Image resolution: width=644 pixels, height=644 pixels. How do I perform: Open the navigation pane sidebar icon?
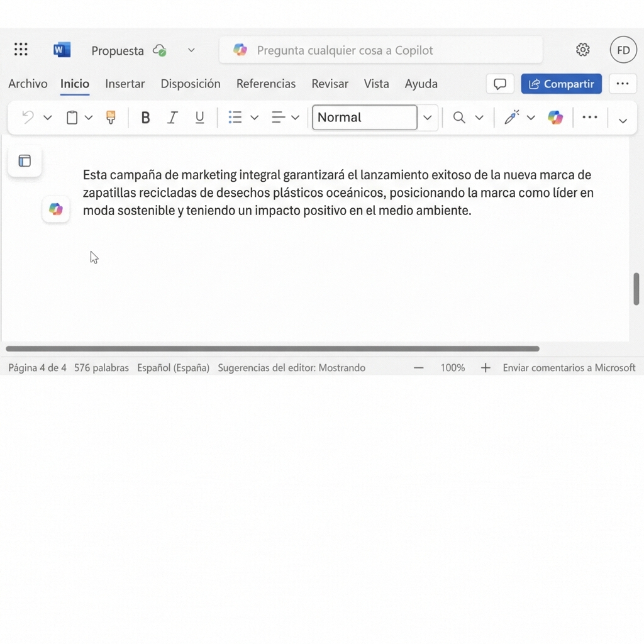[24, 161]
